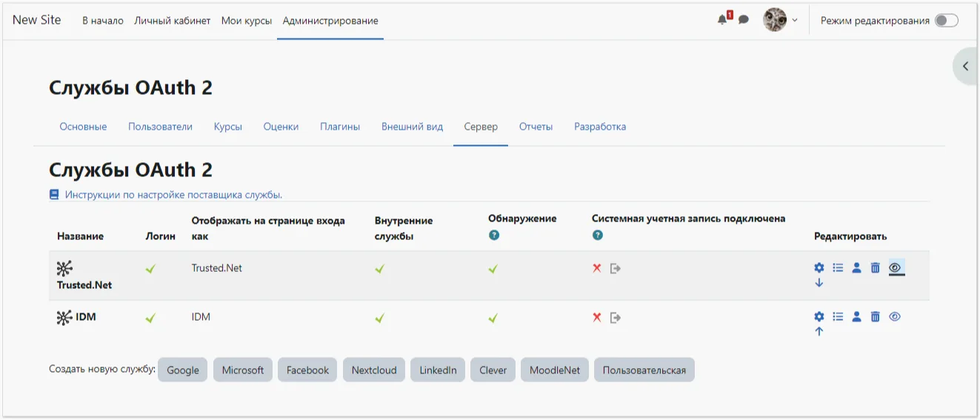The image size is (980, 420).
Task: Expand the collapsed side drawer chevron
Action: [965, 67]
